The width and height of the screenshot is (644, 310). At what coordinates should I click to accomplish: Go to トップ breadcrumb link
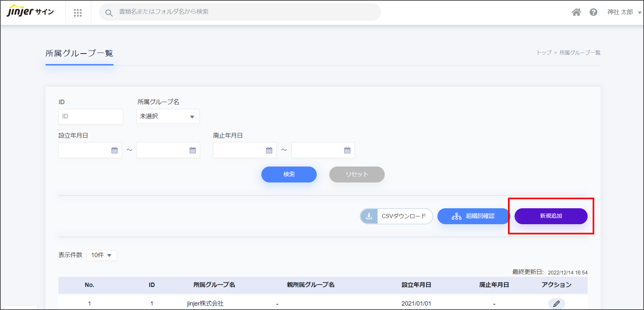pyautogui.click(x=544, y=53)
